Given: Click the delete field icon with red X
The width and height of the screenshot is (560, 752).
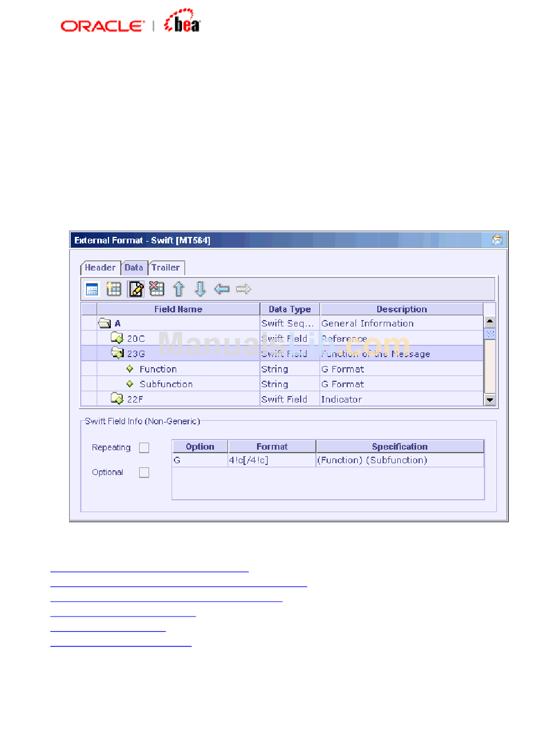Looking at the screenshot, I should click(157, 289).
